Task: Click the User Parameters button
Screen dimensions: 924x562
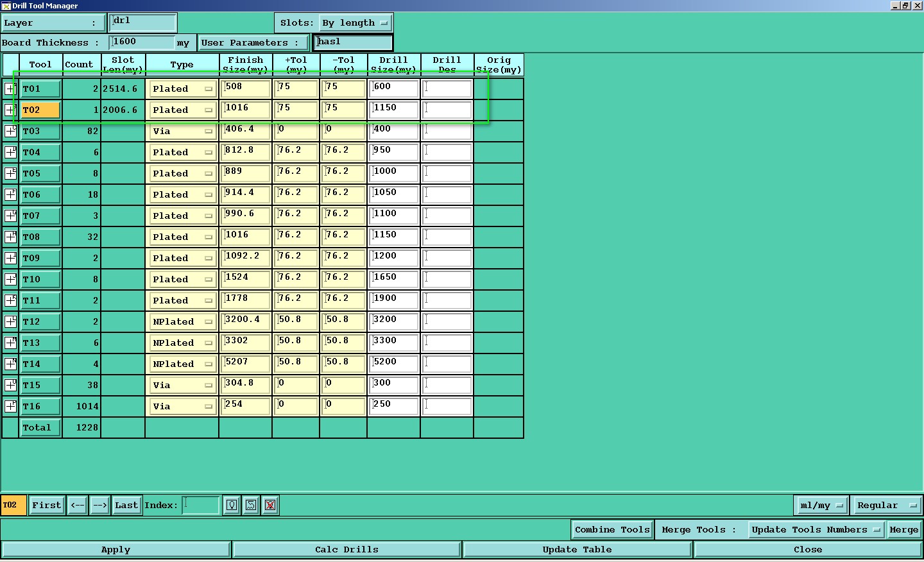Action: [x=253, y=42]
